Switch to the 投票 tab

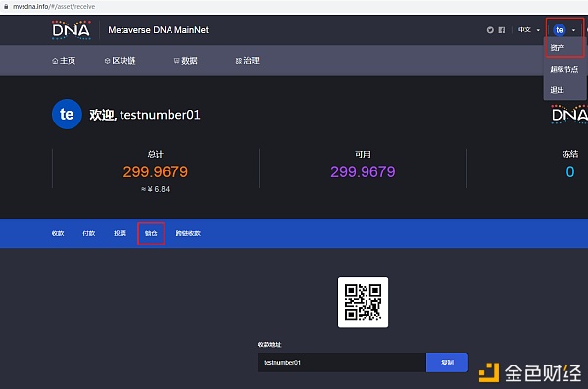[x=120, y=233]
